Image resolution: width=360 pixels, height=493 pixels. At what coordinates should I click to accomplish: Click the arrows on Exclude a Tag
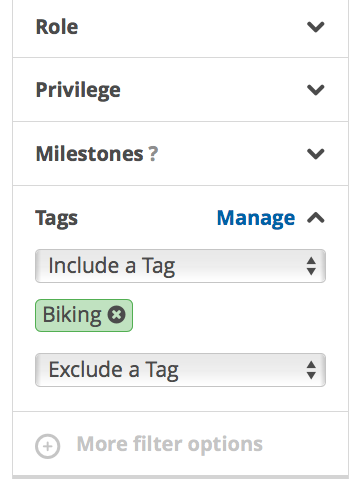tap(311, 370)
